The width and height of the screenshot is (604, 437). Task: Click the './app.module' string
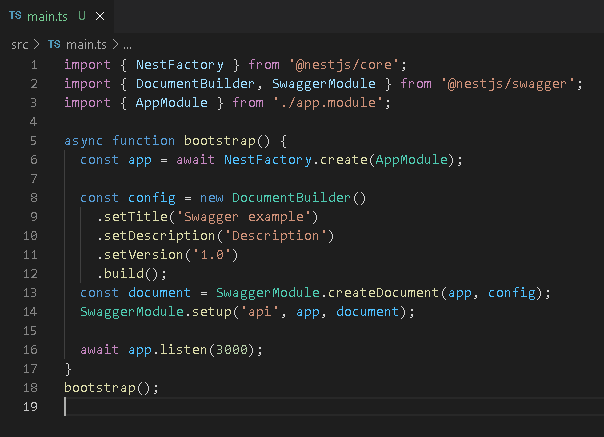click(x=328, y=103)
